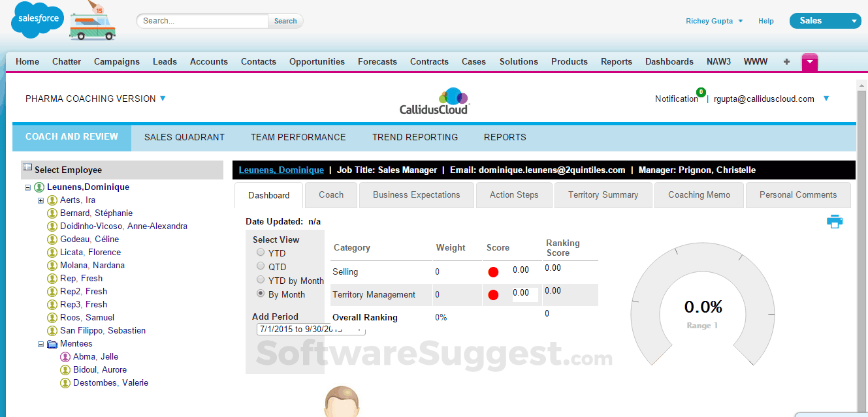868x417 pixels.
Task: Click the person icon beside Licata, Florence
Action: click(52, 253)
